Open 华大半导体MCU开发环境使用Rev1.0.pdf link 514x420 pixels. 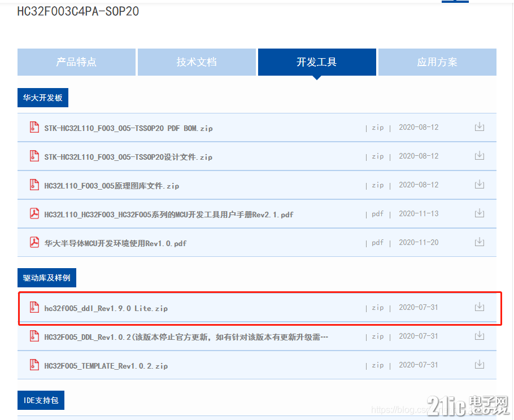click(x=115, y=244)
